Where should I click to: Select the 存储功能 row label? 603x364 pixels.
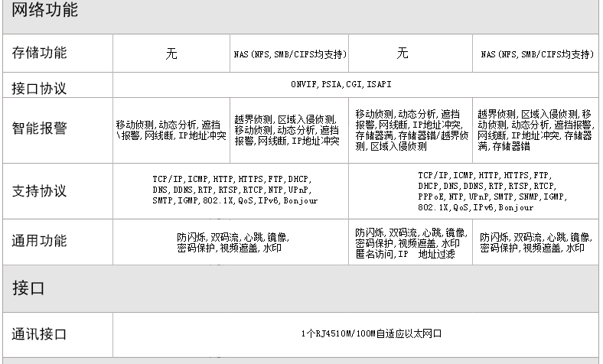pyautogui.click(x=39, y=53)
